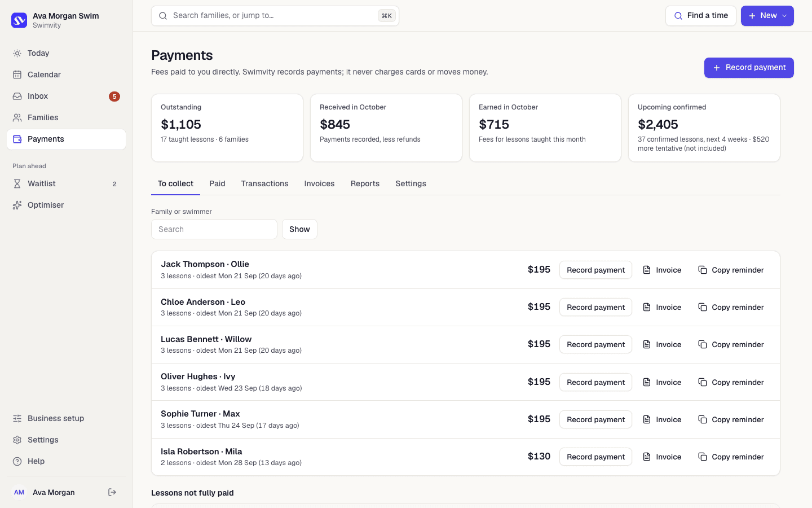Click Oliver Hughes · Ivy family name
Image resolution: width=812 pixels, height=508 pixels.
(198, 376)
